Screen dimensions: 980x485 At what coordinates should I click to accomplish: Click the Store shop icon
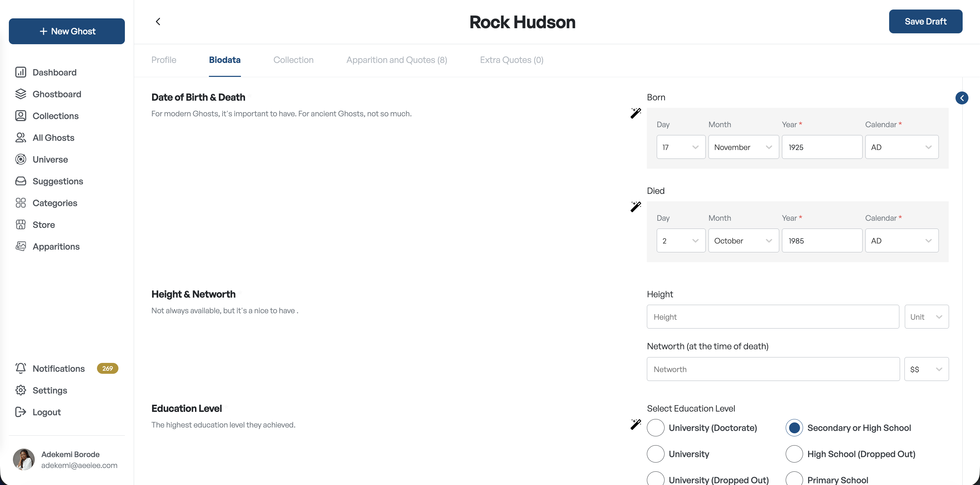coord(20,224)
